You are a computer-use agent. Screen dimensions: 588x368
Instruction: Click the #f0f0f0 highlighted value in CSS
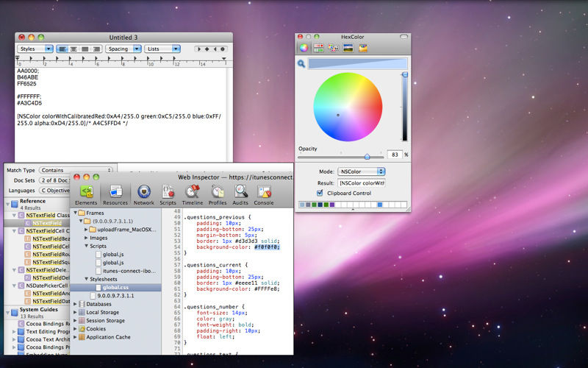click(x=267, y=247)
